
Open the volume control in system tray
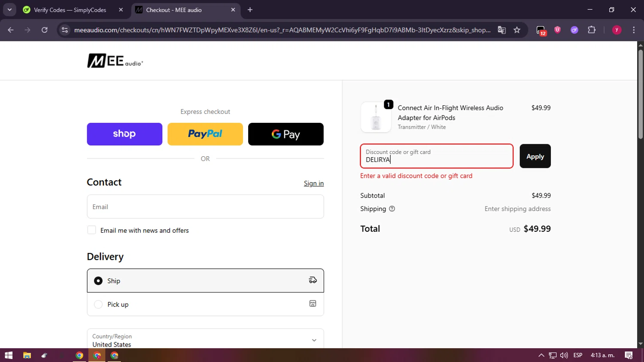[x=564, y=355]
